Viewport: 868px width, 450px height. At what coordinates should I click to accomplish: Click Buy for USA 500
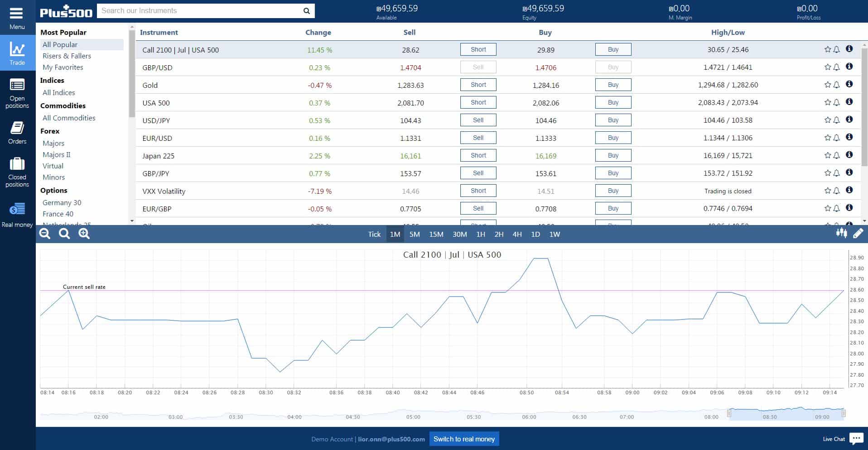click(x=613, y=102)
